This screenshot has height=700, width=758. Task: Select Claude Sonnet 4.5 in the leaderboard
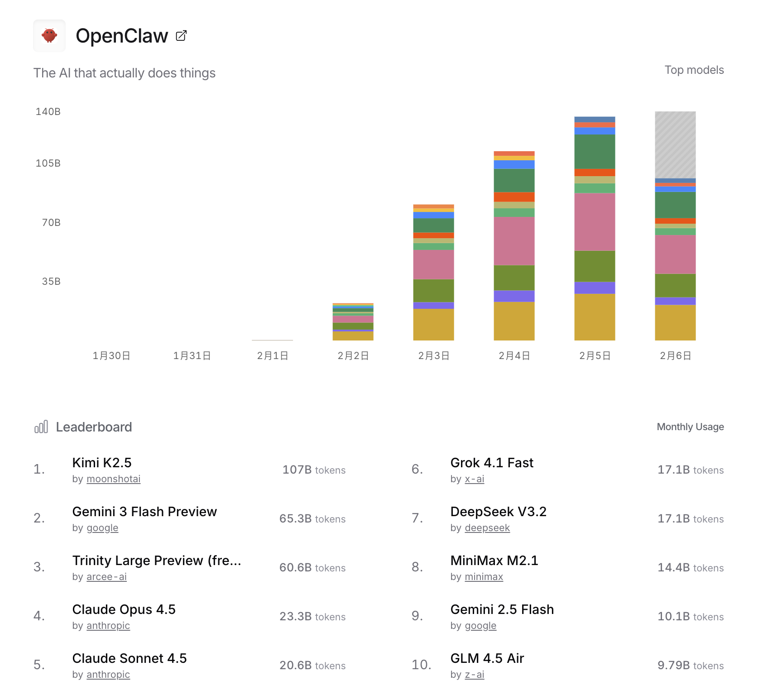tap(130, 658)
